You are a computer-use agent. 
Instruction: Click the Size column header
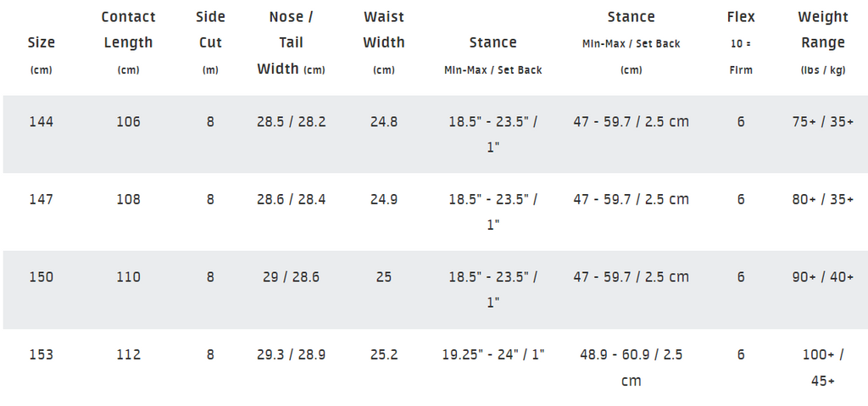click(41, 55)
